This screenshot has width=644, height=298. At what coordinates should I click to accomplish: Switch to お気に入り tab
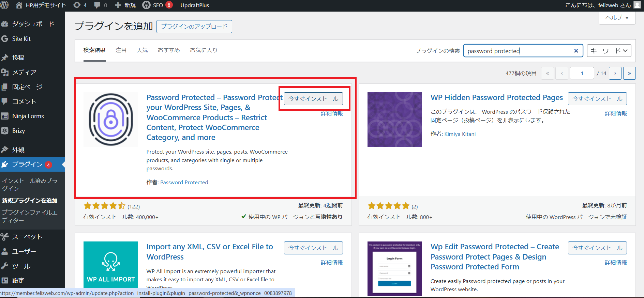tap(204, 50)
